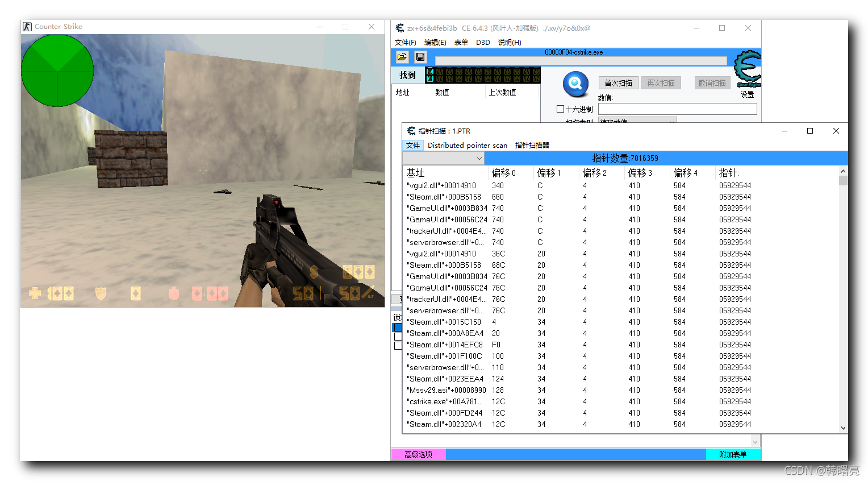Image resolution: width=868 pixels, height=481 pixels.
Task: Click the gear icon in 指针扫描 title bar
Action: click(411, 131)
